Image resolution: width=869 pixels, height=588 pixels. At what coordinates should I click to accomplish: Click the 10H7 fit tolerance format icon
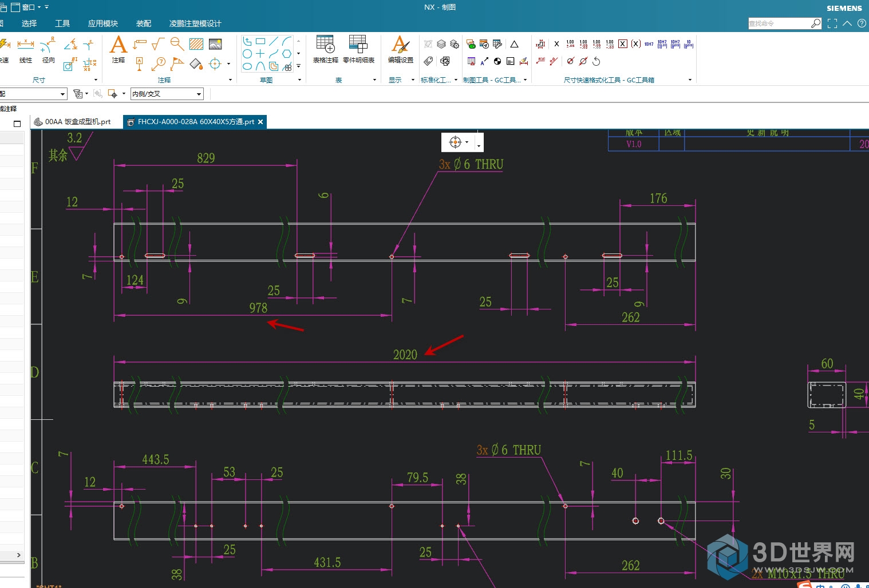(649, 44)
